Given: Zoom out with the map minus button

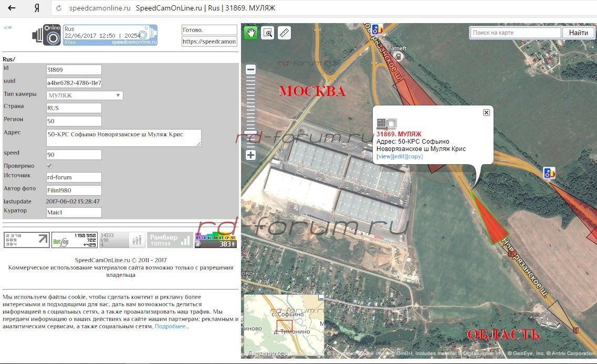Looking at the screenshot, I should click(250, 70).
